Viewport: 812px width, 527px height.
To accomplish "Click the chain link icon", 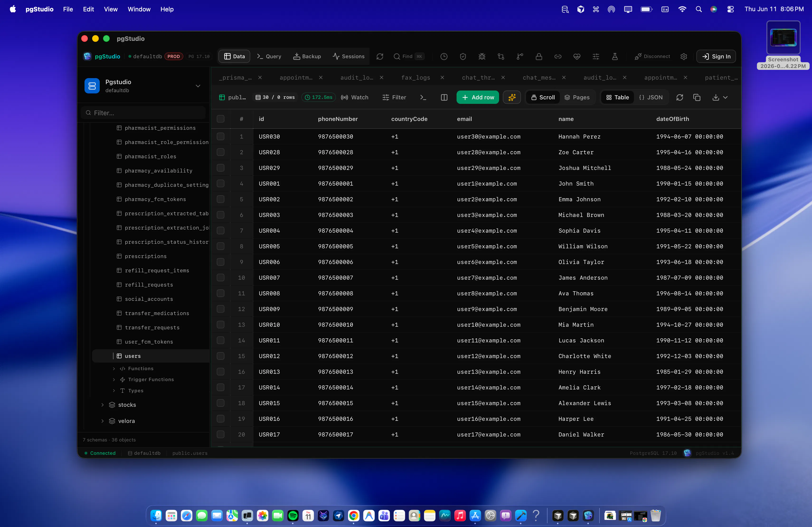I will tap(558, 56).
